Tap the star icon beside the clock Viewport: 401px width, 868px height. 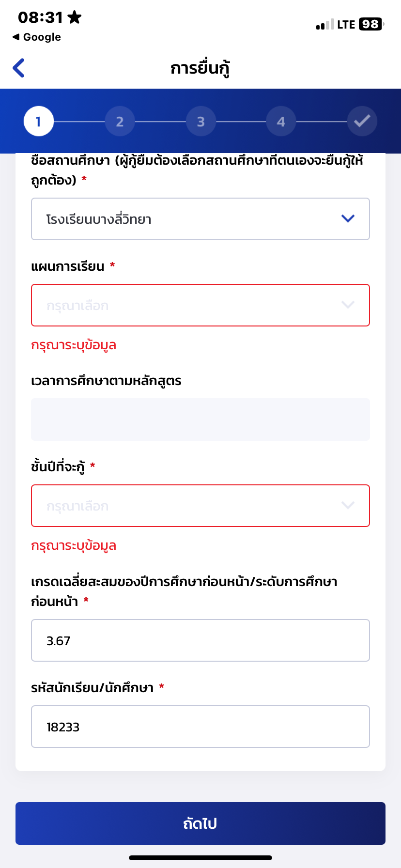pyautogui.click(x=74, y=17)
